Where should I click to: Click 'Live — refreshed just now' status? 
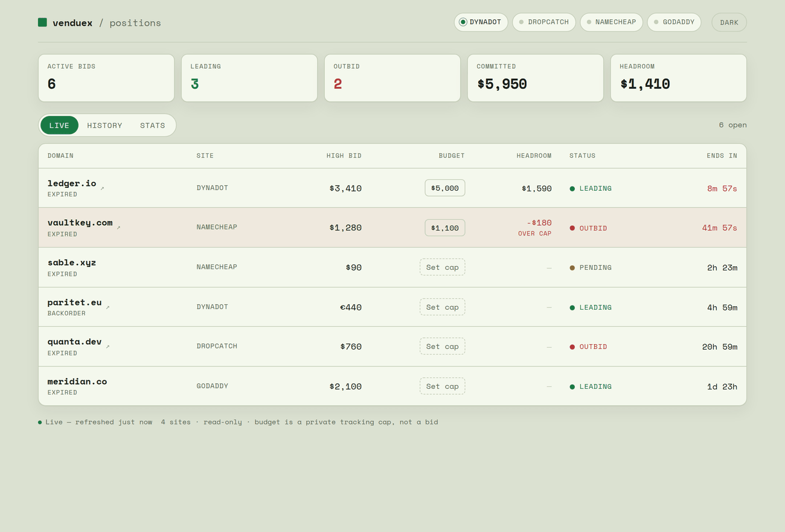tap(95, 422)
